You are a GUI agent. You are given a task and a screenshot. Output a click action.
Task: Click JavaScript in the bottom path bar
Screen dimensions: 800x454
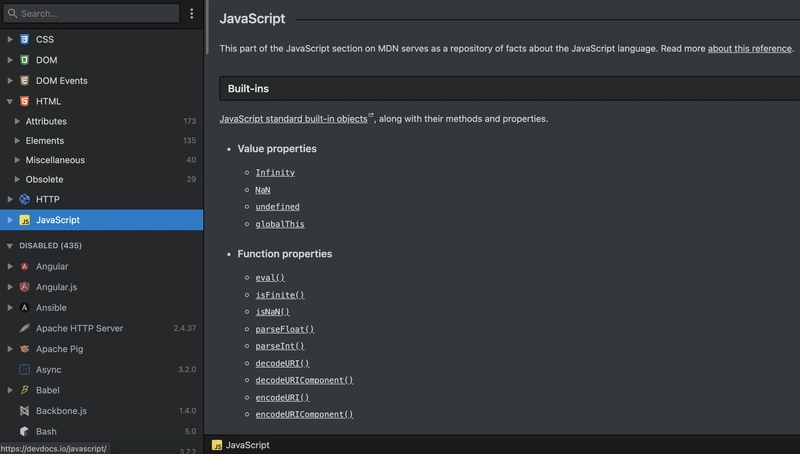click(x=247, y=445)
